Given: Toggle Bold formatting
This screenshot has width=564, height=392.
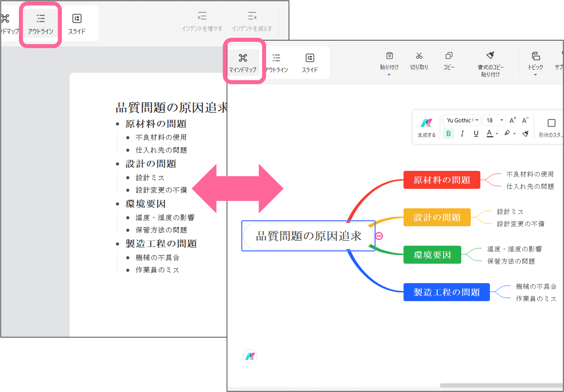Looking at the screenshot, I should [x=449, y=134].
